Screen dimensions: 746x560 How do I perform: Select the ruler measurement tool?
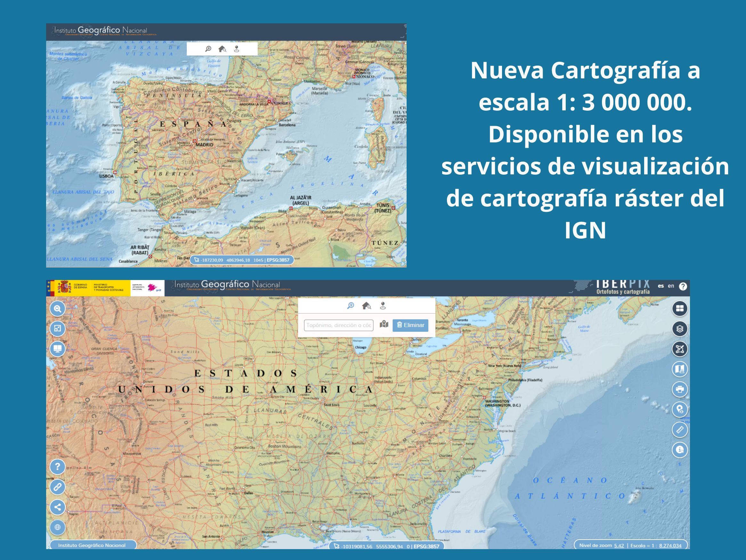click(679, 429)
